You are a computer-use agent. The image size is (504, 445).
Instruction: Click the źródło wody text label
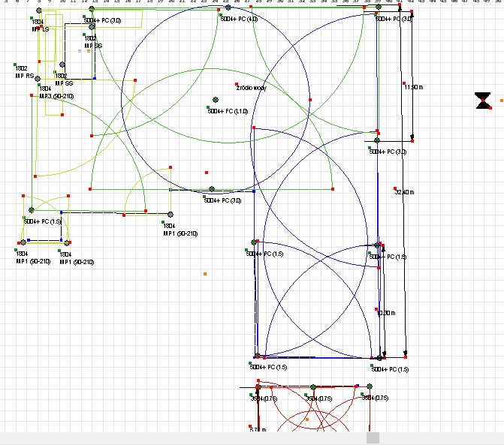[x=251, y=89]
